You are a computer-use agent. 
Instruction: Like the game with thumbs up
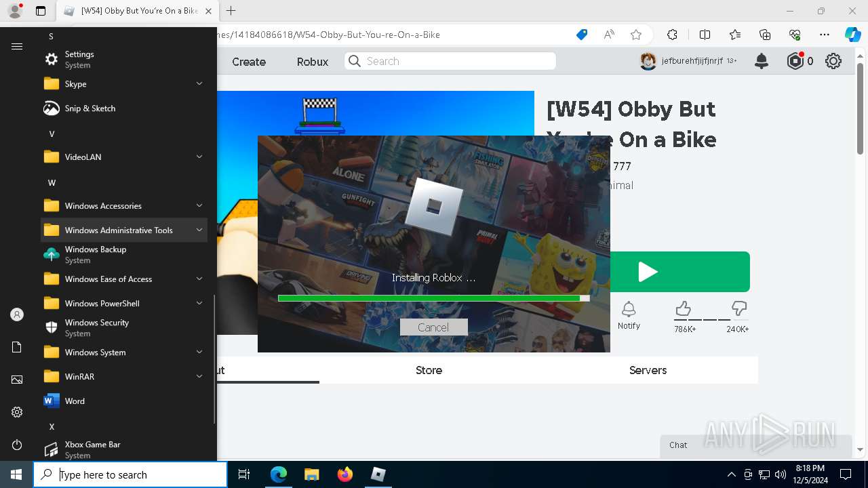click(x=684, y=310)
